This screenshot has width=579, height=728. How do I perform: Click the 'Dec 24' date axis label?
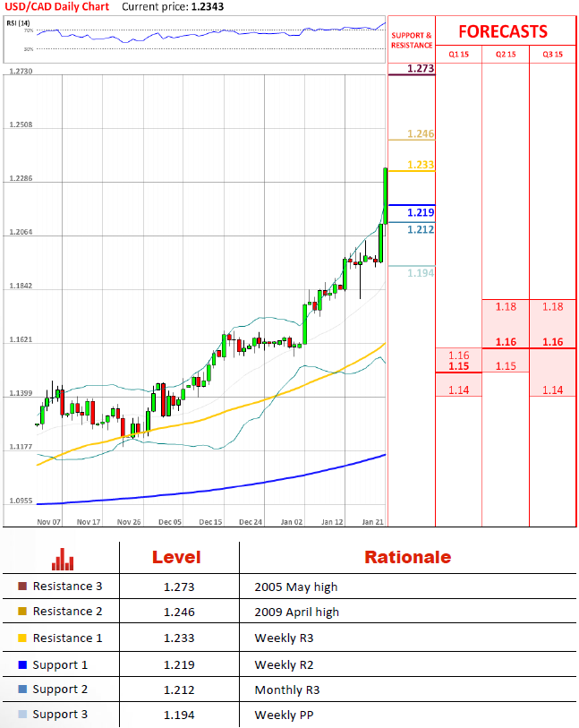click(251, 522)
